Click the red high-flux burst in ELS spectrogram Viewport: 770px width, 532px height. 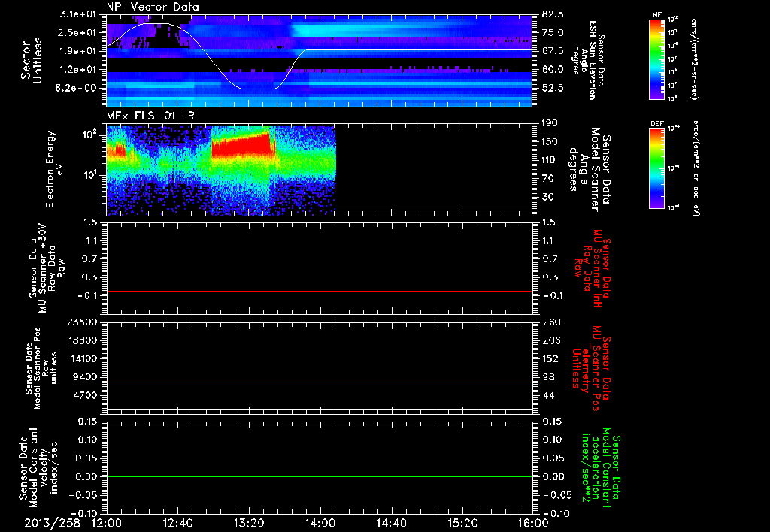[x=241, y=147]
